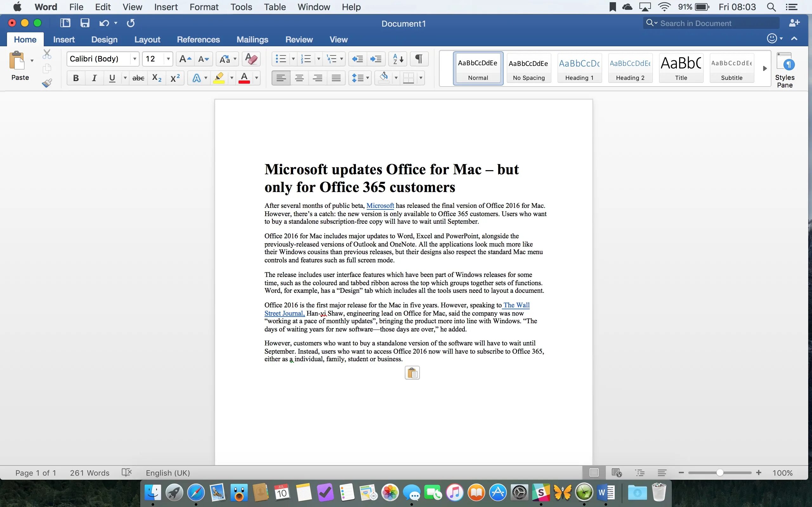The width and height of the screenshot is (812, 507).
Task: Click the Clear Formatting eraser icon
Action: pyautogui.click(x=251, y=59)
